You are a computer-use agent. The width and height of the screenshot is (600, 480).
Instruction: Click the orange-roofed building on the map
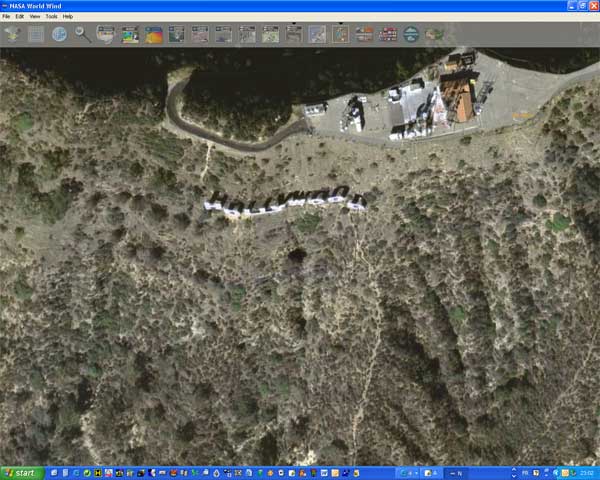459,97
